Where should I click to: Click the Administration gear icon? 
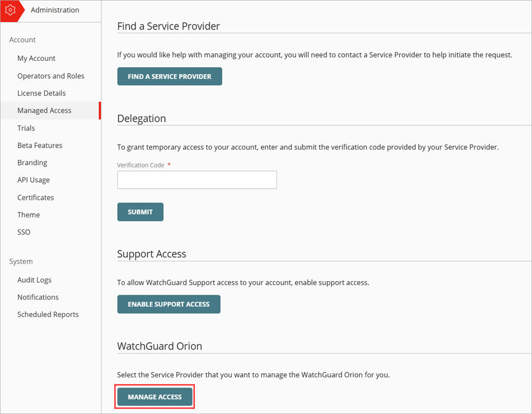coord(10,10)
